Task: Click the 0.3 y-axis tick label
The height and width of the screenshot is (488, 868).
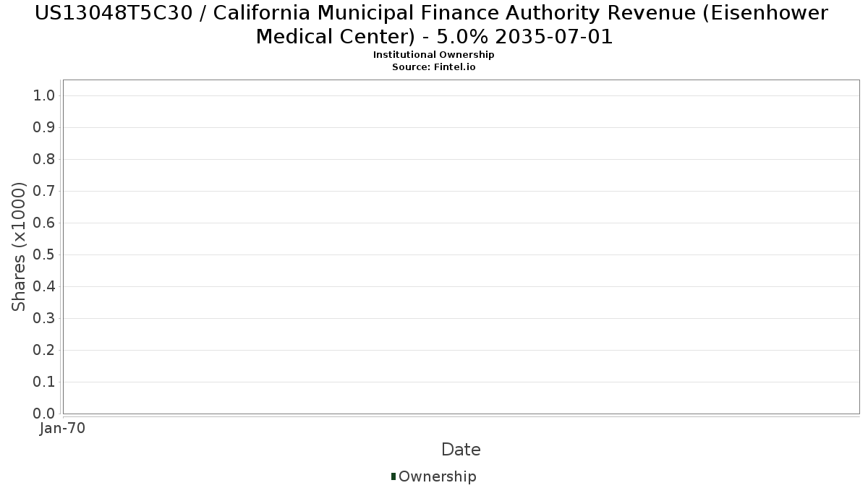Action: point(44,318)
